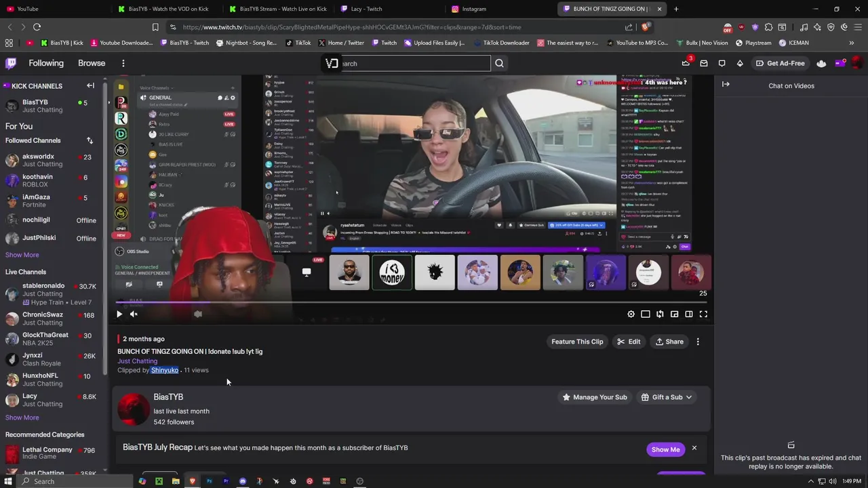Open clip in picture-in-picture mode

[x=674, y=314]
